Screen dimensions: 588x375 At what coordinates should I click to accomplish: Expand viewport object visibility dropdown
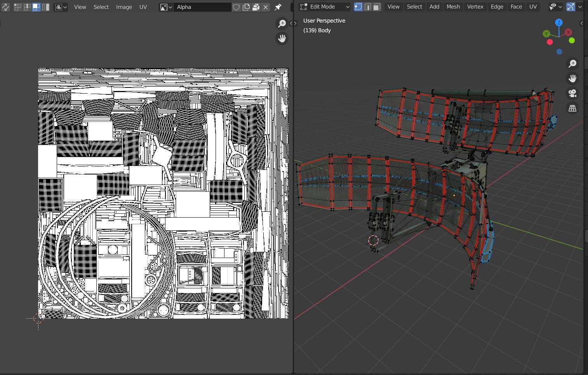(555, 7)
